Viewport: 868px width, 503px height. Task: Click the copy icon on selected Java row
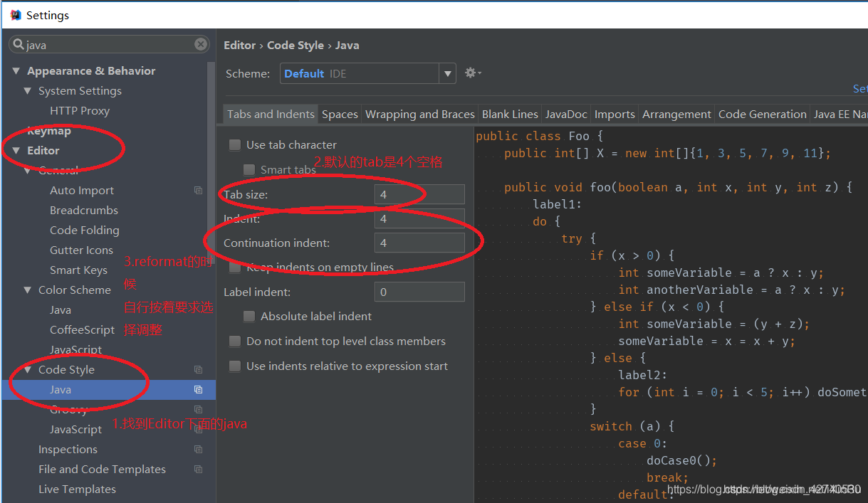(x=198, y=390)
